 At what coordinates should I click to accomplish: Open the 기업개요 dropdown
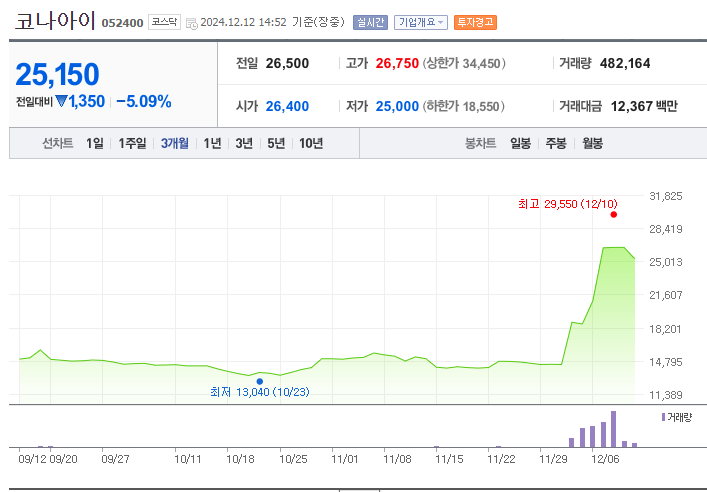tap(421, 22)
